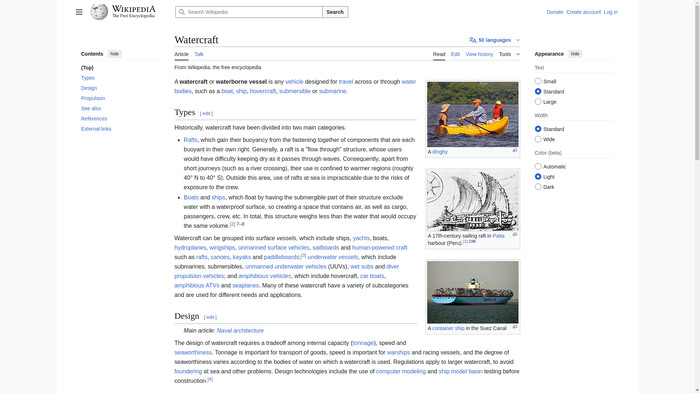
Task: Jump to Design in contents
Action: 89,88
